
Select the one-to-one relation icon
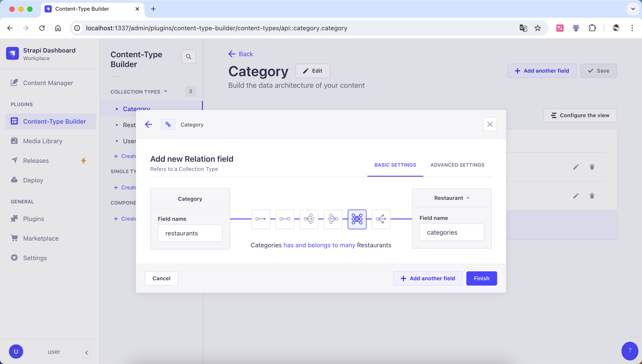coord(285,219)
